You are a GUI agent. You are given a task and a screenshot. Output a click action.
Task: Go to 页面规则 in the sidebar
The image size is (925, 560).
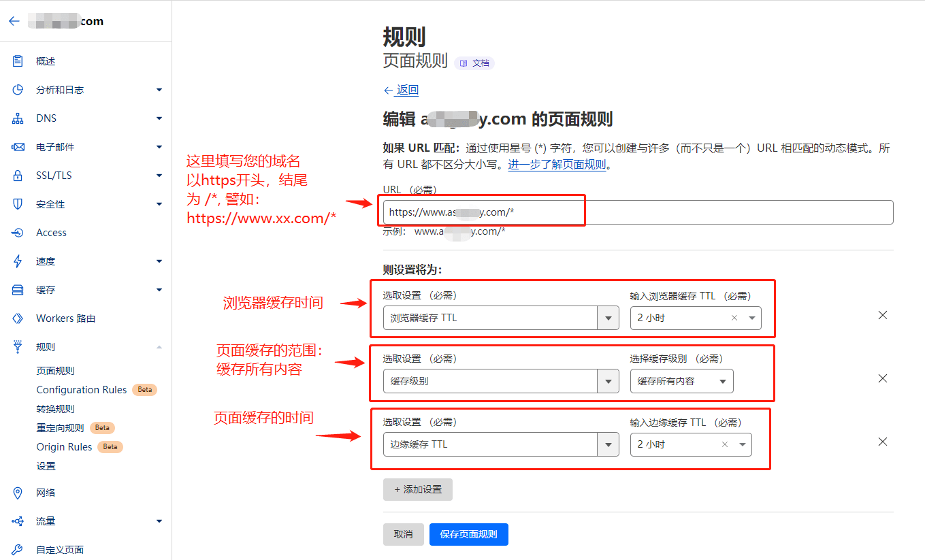point(56,371)
